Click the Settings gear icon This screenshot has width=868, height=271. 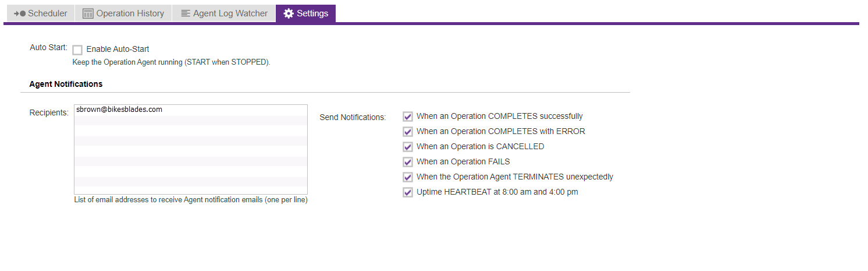coord(289,13)
